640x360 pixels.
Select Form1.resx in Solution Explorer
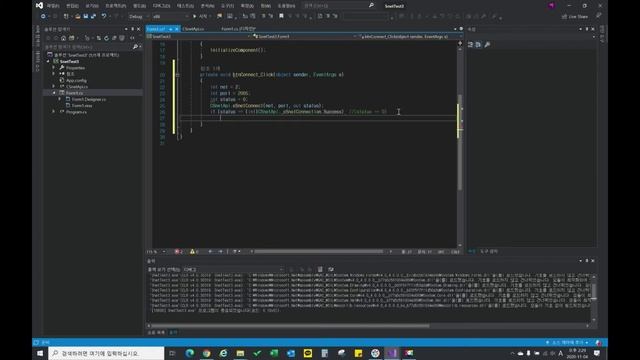click(x=82, y=105)
